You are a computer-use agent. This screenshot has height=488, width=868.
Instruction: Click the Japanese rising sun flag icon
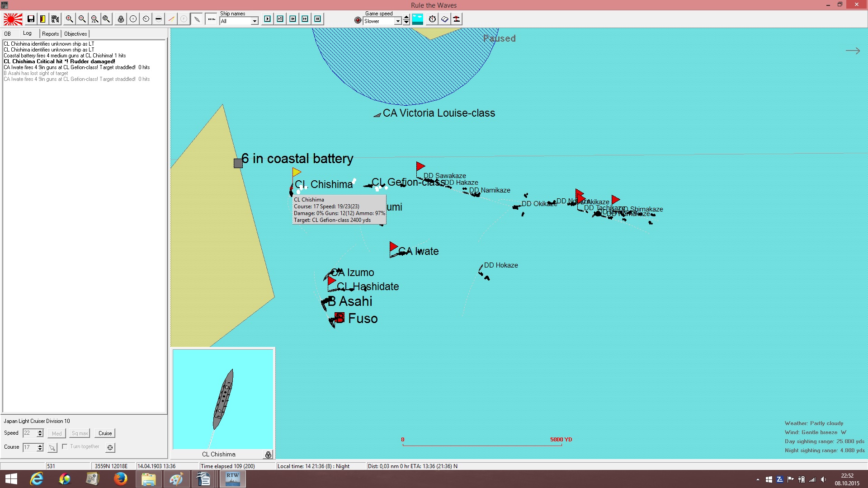pos(13,19)
